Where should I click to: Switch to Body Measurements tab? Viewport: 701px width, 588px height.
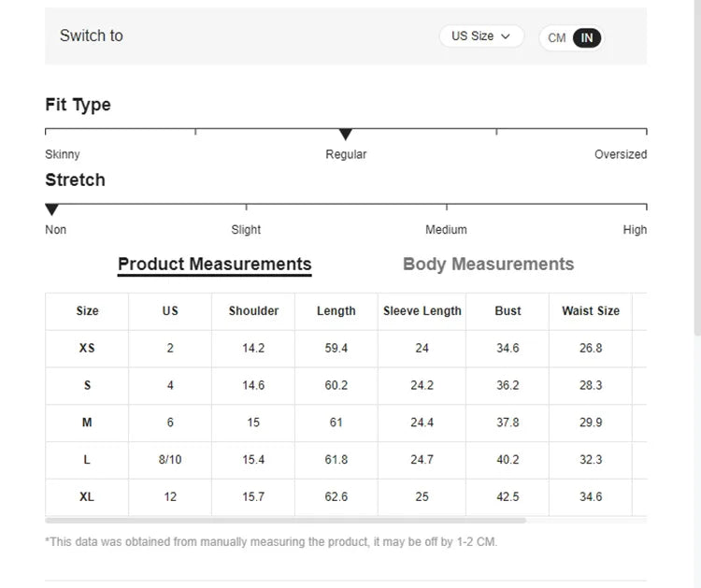click(488, 265)
